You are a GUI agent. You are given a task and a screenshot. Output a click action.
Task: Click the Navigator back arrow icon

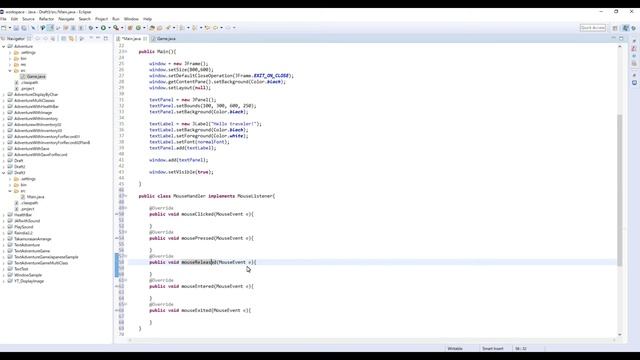[37, 38]
